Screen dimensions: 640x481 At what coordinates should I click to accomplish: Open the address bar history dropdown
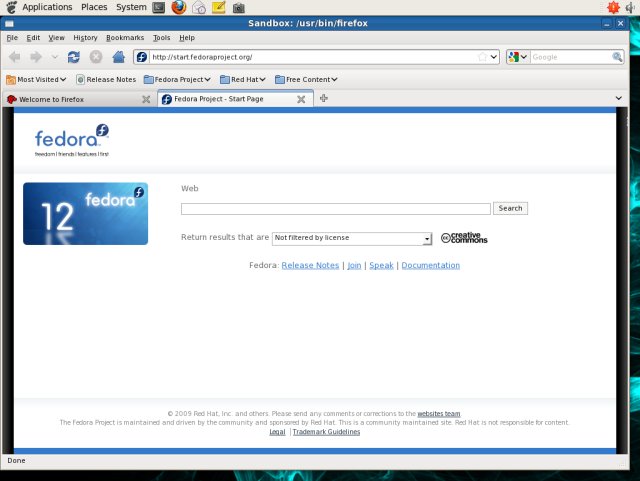pos(494,57)
